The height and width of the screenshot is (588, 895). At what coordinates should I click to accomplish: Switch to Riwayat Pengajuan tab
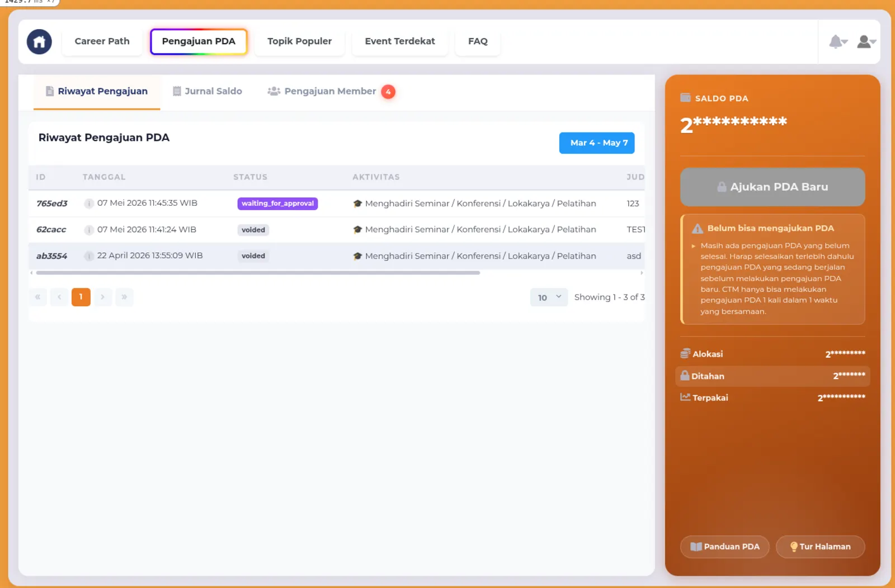pos(97,92)
